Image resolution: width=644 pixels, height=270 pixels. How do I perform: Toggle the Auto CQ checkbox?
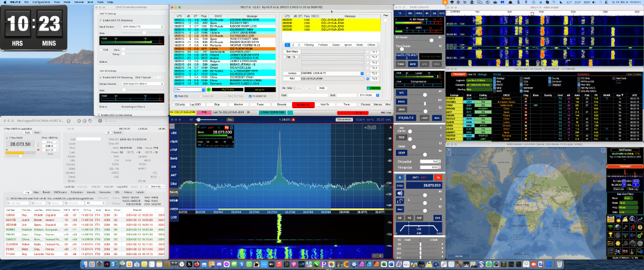point(175,96)
